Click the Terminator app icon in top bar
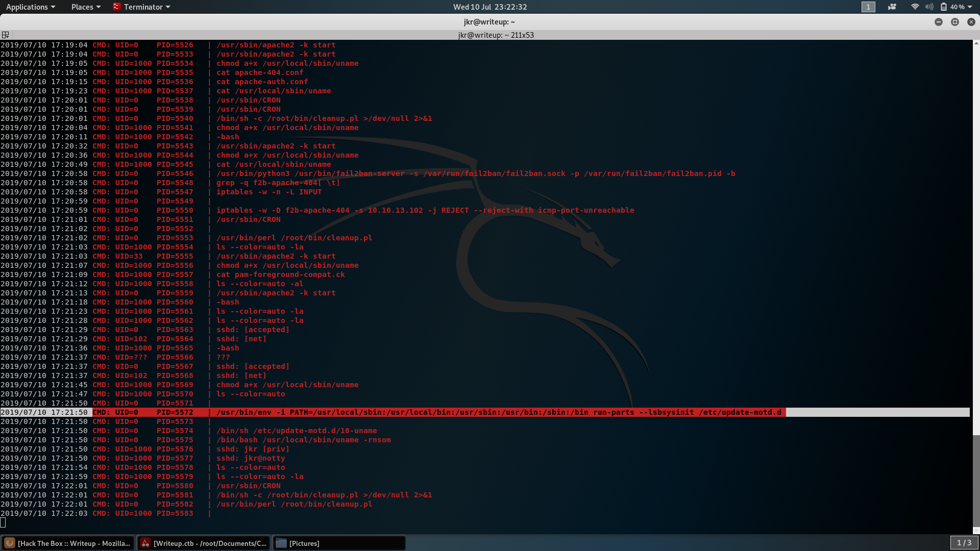This screenshot has height=551, width=980. 117,7
